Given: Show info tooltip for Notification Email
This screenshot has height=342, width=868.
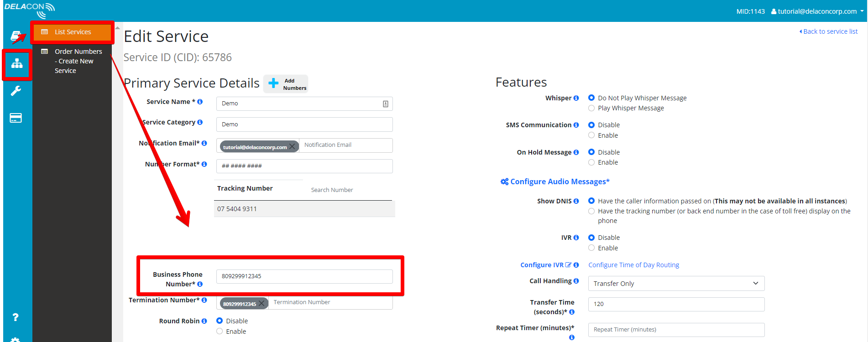Looking at the screenshot, I should (204, 143).
